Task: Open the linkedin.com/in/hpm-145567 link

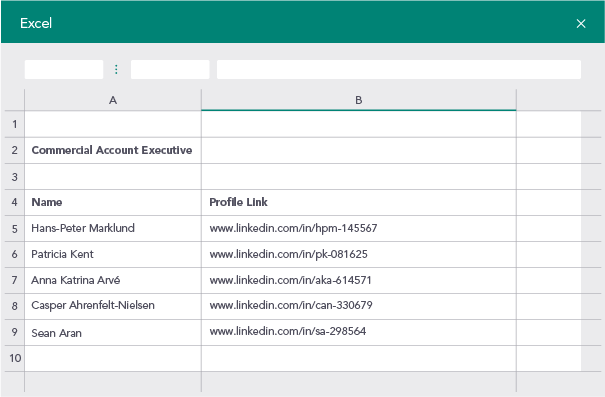Action: tap(293, 228)
